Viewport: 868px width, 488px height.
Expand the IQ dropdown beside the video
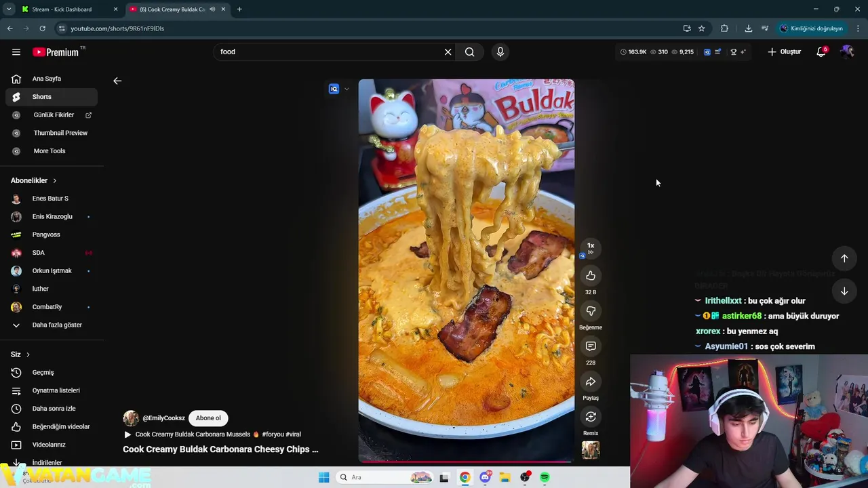pyautogui.click(x=347, y=89)
